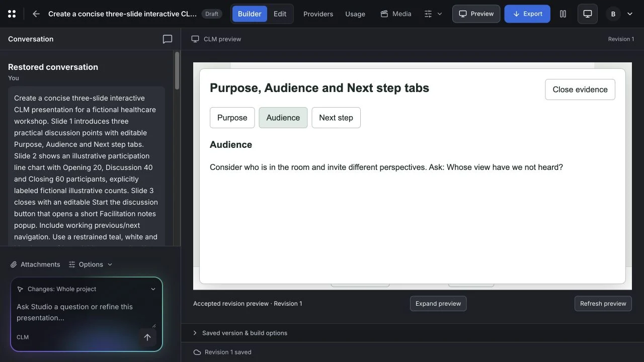Switch to Edit mode
This screenshot has height=362, width=644.
280,14
